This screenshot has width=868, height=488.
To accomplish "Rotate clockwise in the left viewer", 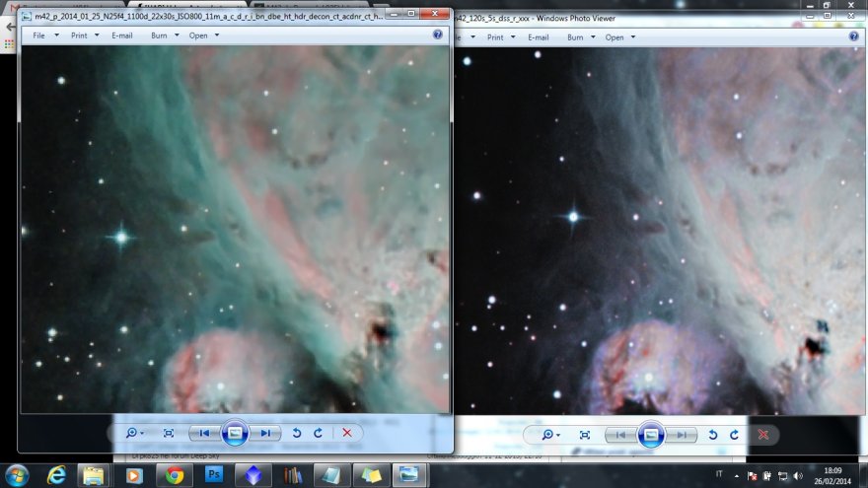I will click(319, 433).
